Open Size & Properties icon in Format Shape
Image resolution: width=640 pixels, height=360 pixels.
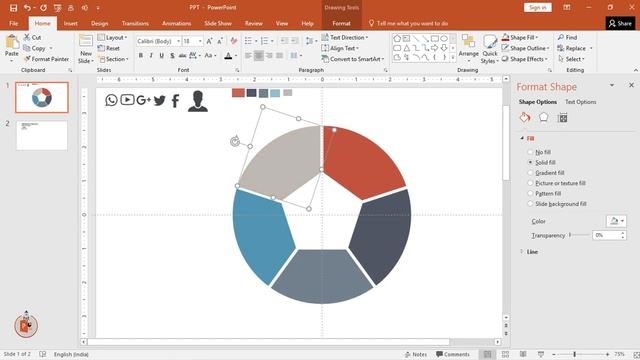click(x=562, y=118)
